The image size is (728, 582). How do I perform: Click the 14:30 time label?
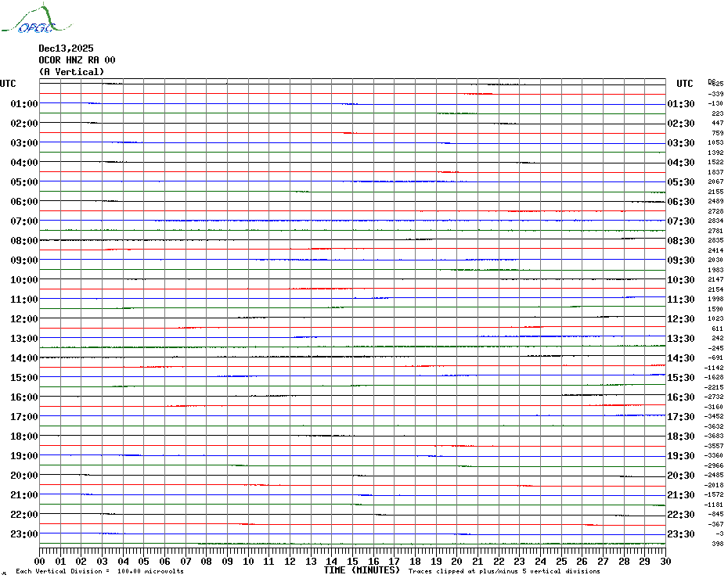pos(681,358)
